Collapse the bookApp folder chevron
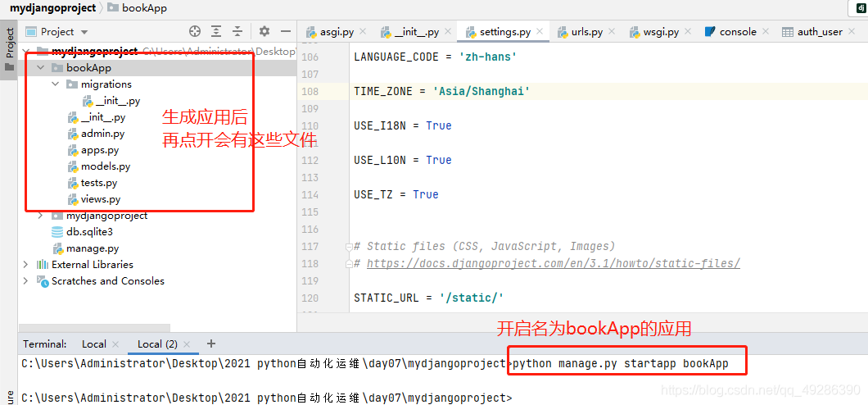This screenshot has width=868, height=405. point(40,68)
